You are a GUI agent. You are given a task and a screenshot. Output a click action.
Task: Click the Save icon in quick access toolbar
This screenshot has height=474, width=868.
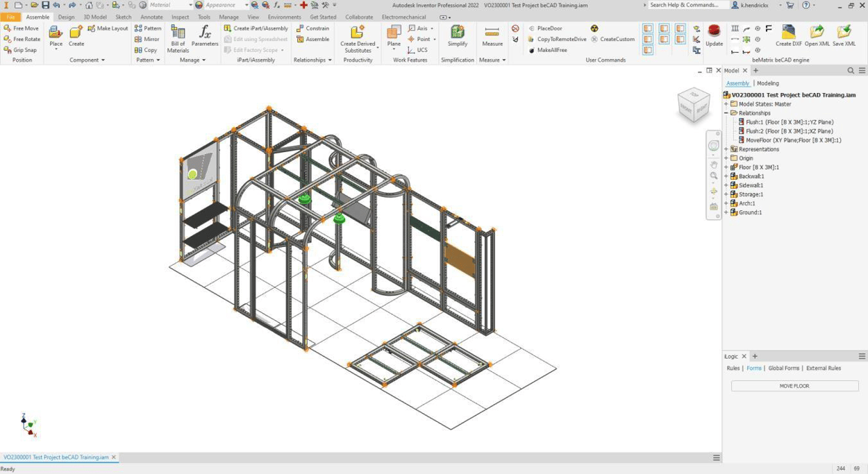(x=45, y=5)
